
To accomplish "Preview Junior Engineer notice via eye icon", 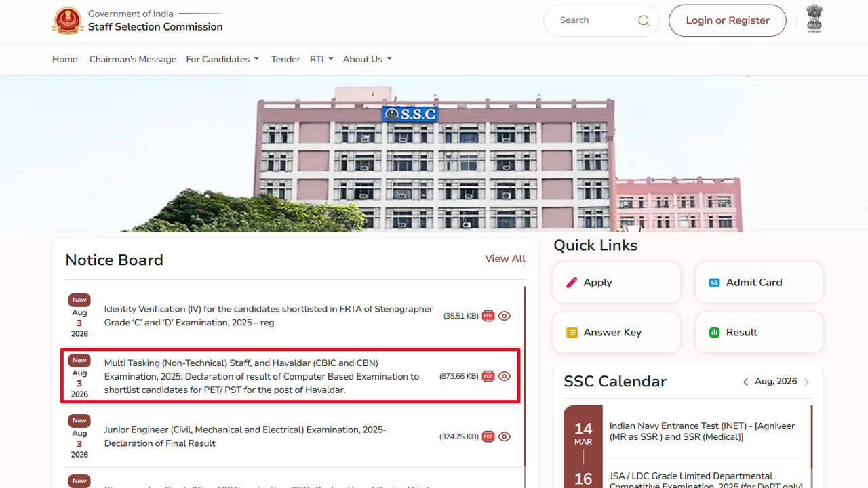I will (x=505, y=436).
